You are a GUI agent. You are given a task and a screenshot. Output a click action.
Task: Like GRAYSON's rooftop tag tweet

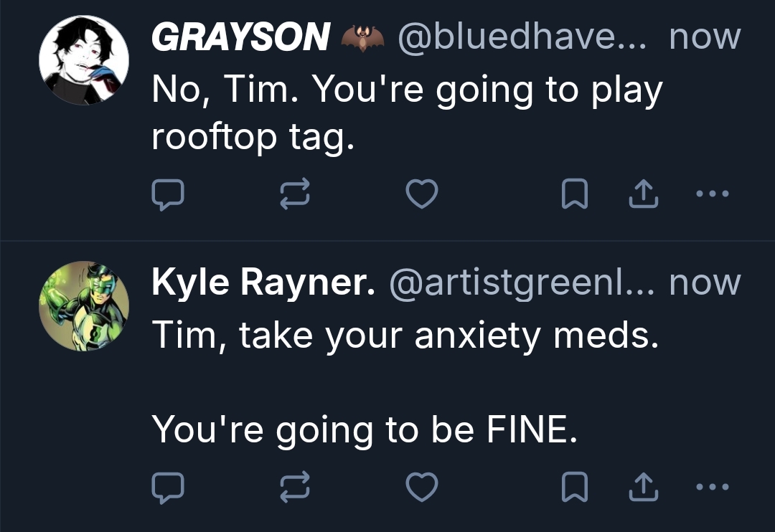421,194
